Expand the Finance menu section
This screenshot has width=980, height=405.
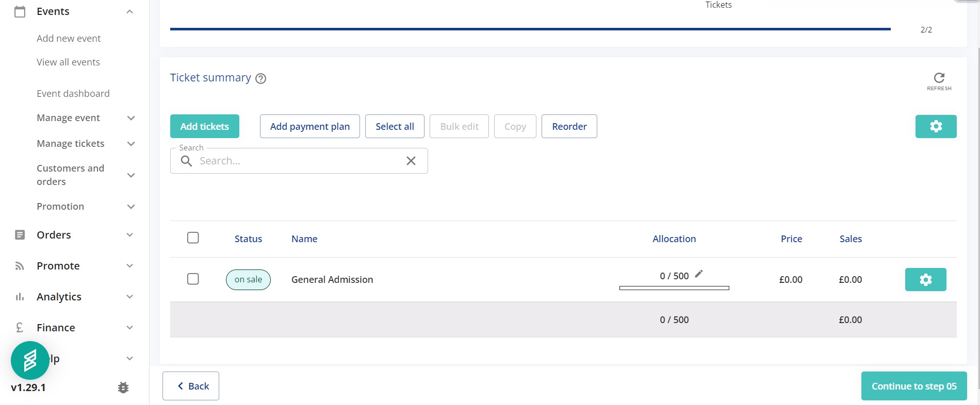pos(130,328)
